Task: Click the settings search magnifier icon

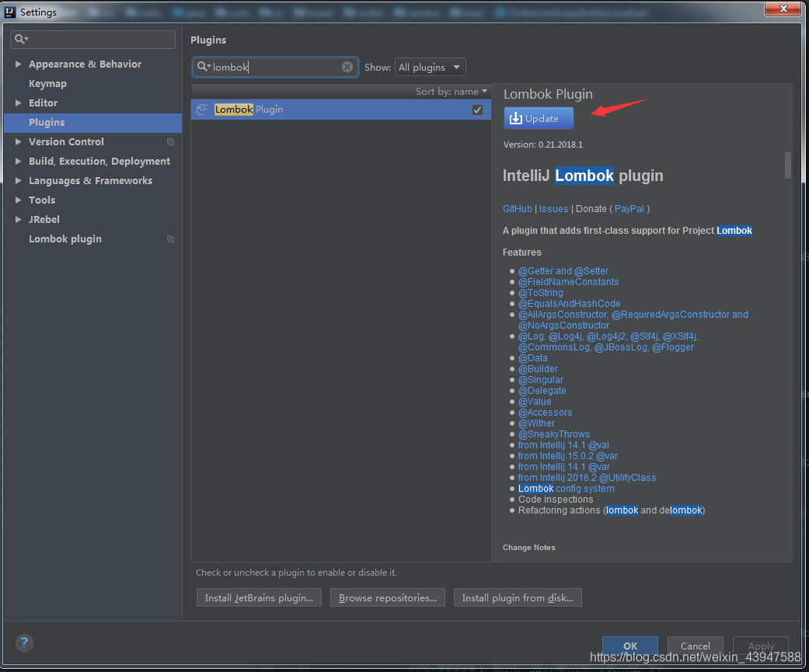Action: (21, 39)
